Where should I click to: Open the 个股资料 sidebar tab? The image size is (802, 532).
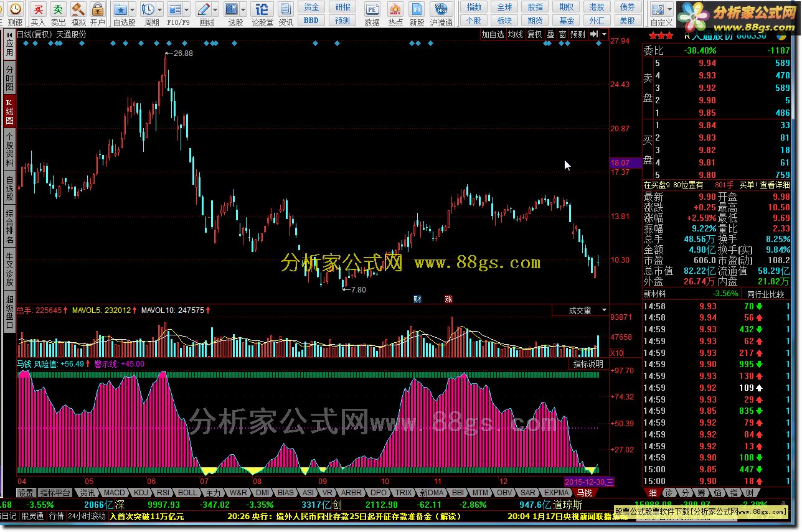pos(9,149)
